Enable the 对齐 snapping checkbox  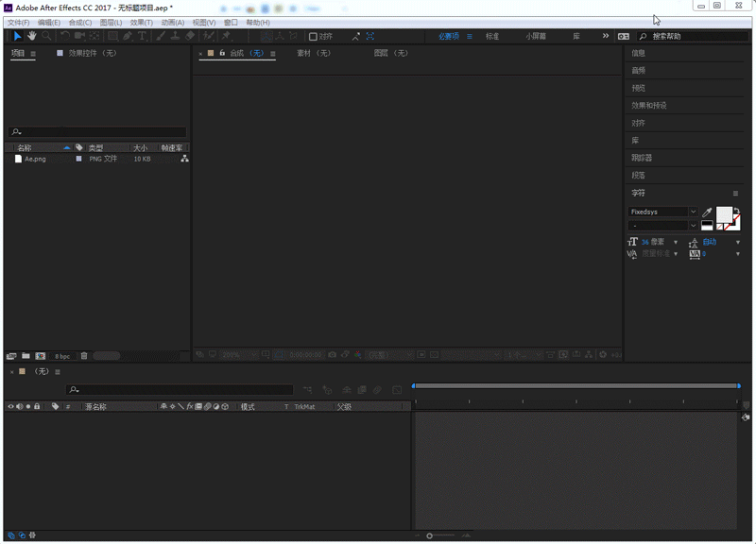[313, 37]
